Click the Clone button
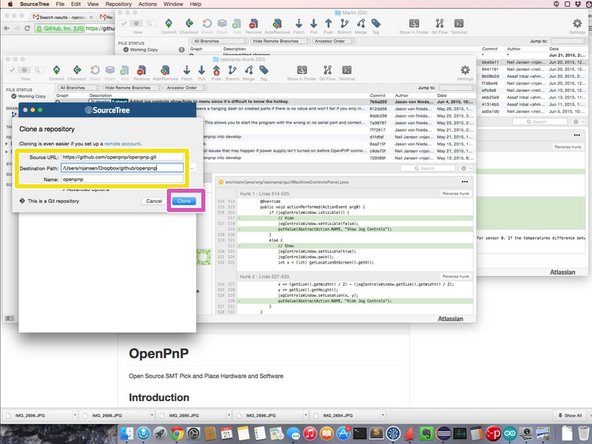The height and width of the screenshot is (444, 592). coord(184,201)
